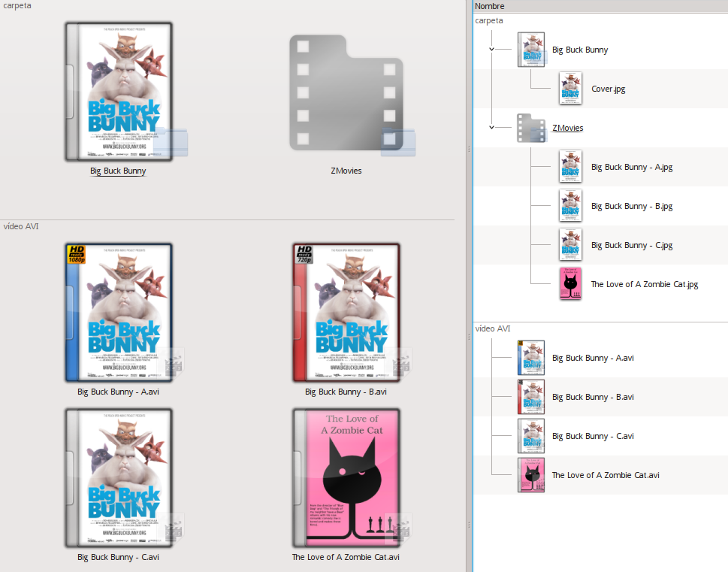Viewport: 728px width, 572px height.
Task: Select Big Buck Bunny - B.jpg tree icon
Action: point(571,205)
